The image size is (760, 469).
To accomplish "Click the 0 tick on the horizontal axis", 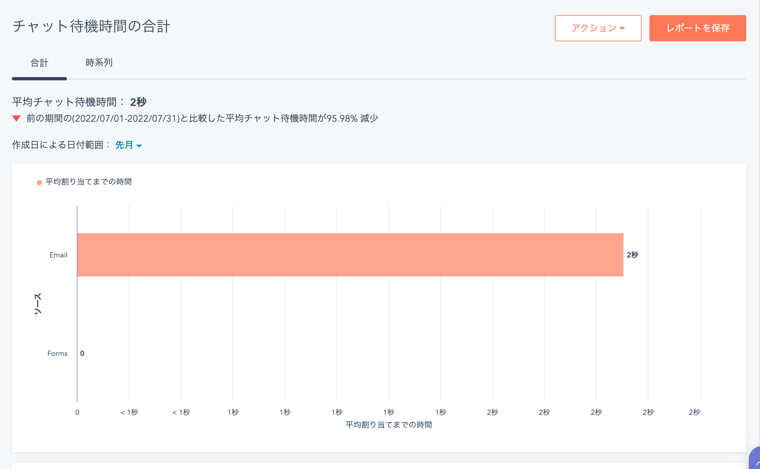I will coord(77,412).
